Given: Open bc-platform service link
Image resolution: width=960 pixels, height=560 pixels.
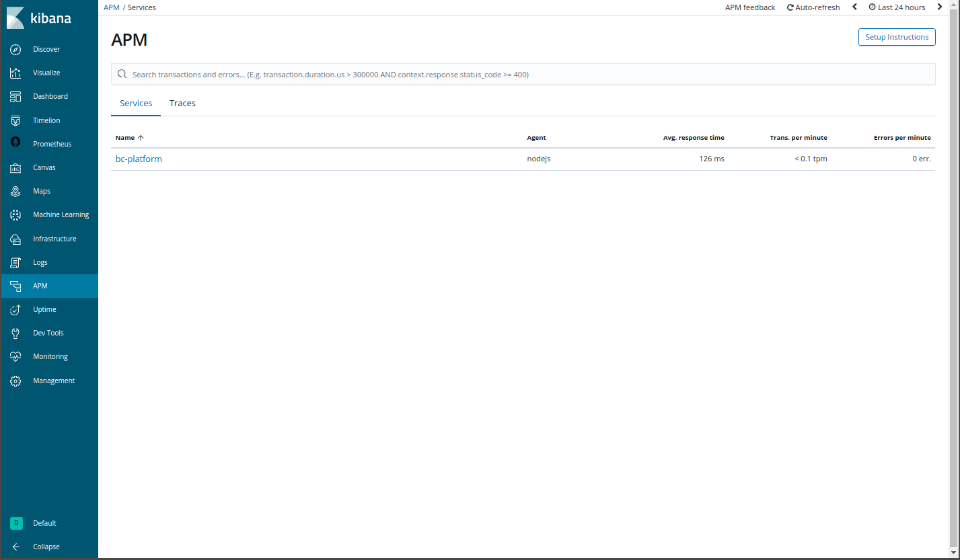Looking at the screenshot, I should [139, 159].
